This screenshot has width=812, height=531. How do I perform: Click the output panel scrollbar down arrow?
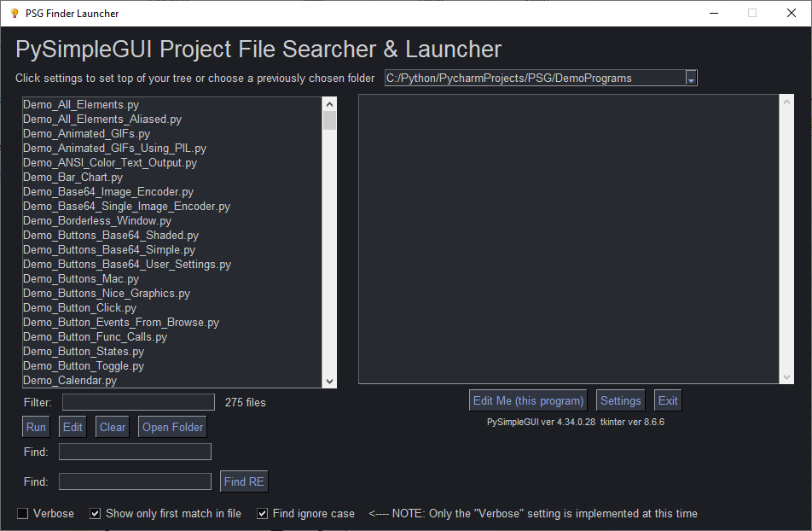[786, 376]
